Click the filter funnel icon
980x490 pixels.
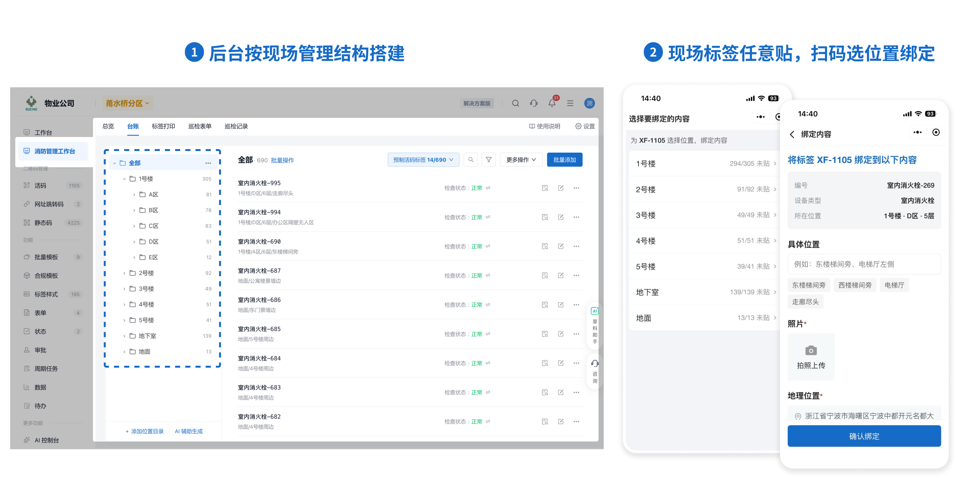coord(488,160)
